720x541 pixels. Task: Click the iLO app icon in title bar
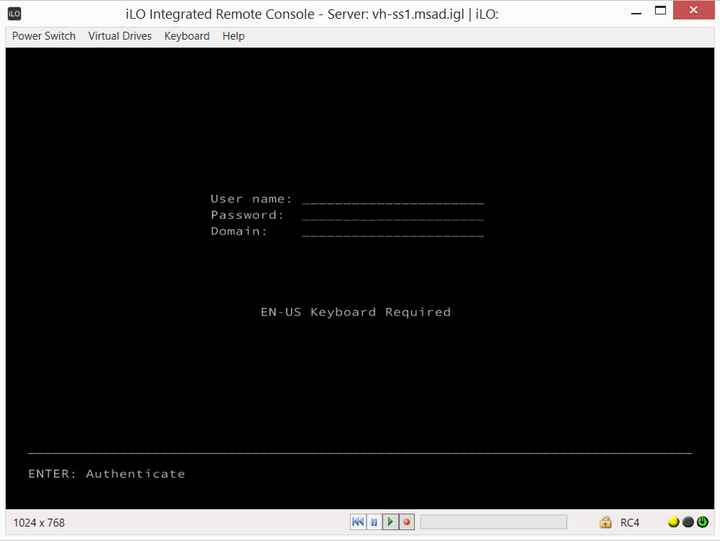(15, 14)
